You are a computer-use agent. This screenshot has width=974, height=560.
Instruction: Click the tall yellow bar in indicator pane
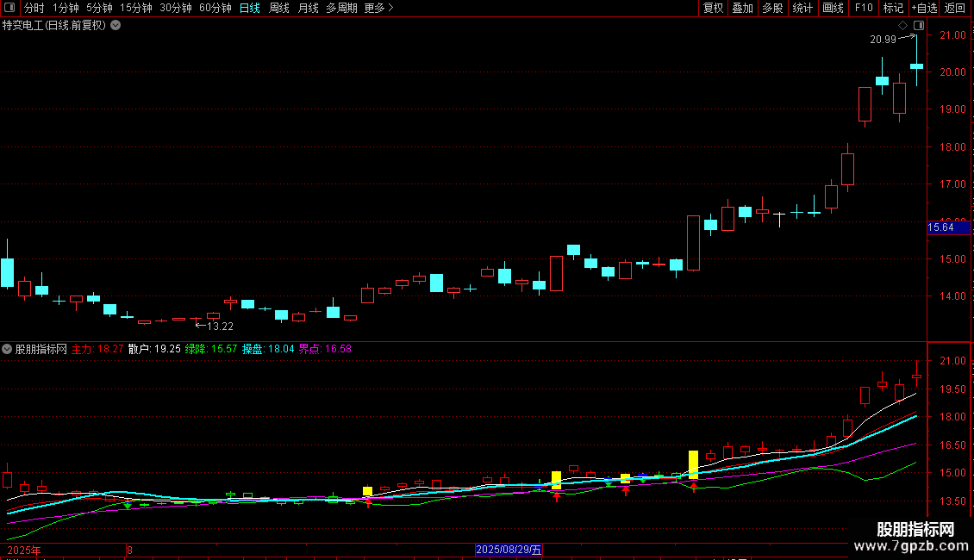coord(693,464)
